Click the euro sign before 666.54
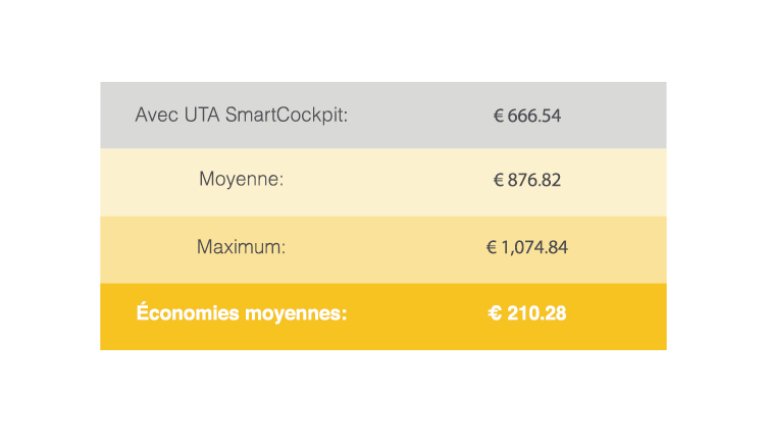The height and width of the screenshot is (432, 768). tap(498, 116)
